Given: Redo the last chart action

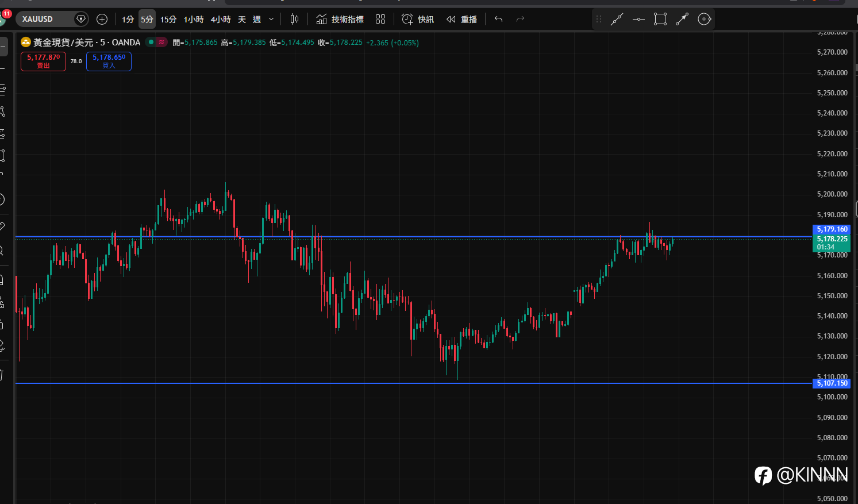Looking at the screenshot, I should pyautogui.click(x=520, y=20).
